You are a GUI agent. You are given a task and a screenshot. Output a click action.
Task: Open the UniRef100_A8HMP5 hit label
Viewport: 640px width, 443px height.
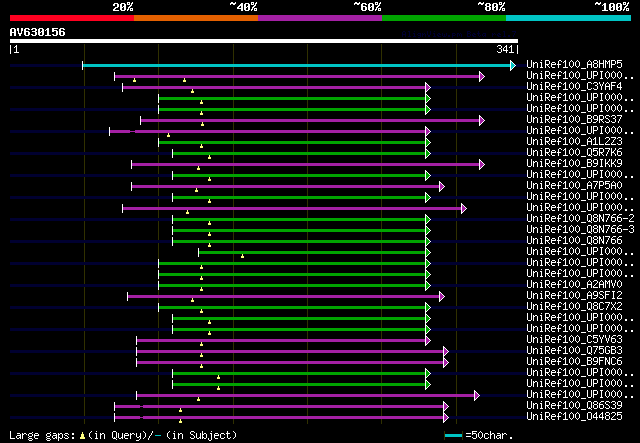point(574,65)
